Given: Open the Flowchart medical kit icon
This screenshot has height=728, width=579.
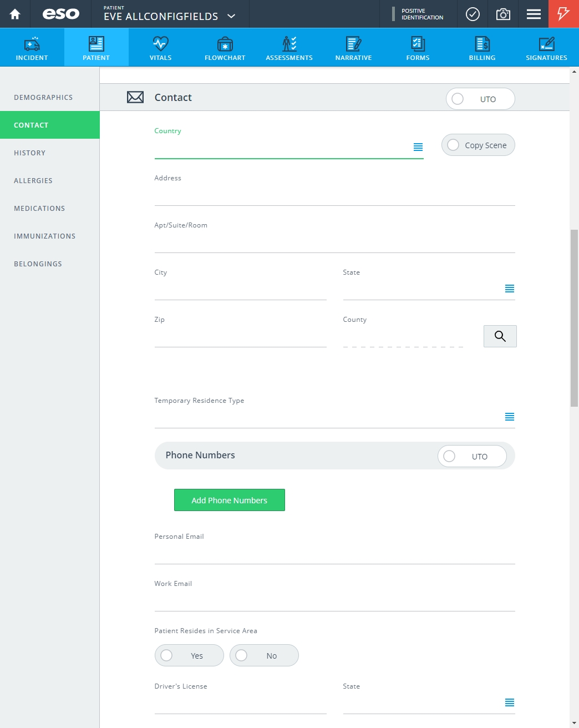Looking at the screenshot, I should pos(225,44).
